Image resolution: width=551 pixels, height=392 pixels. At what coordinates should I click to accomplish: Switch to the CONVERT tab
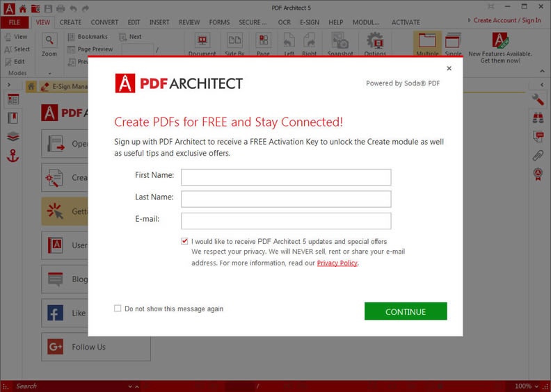pyautogui.click(x=104, y=22)
